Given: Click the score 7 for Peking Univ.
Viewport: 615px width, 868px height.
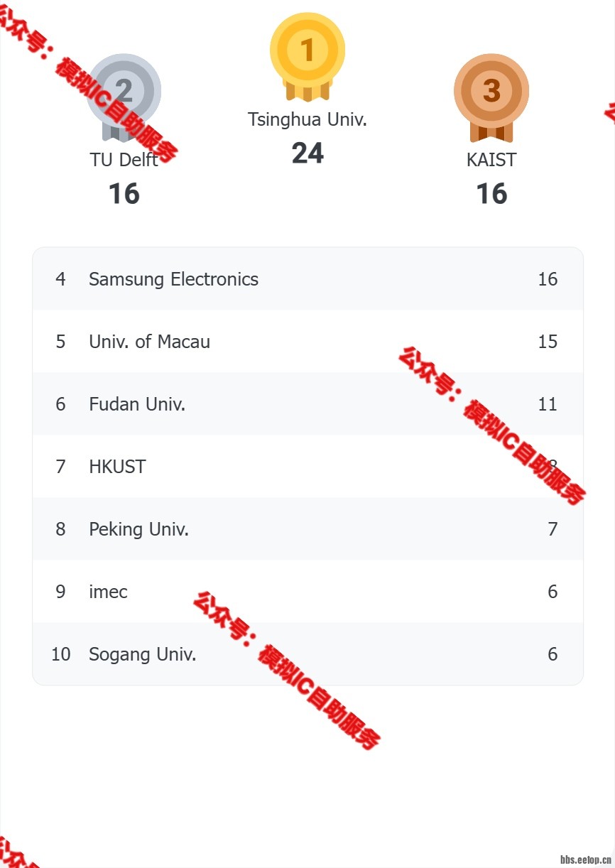Looking at the screenshot, I should coord(553,529).
